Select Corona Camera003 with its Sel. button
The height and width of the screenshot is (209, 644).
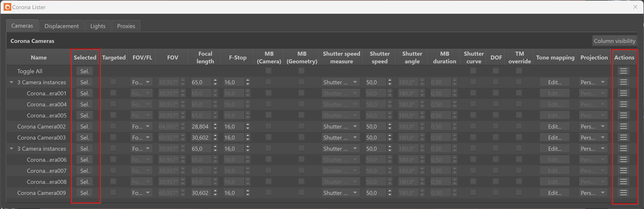point(85,138)
